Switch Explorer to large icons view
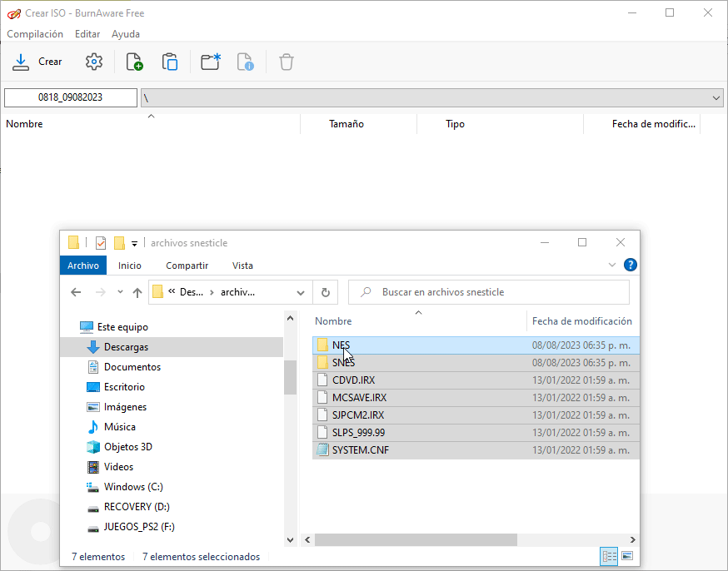 627,556
